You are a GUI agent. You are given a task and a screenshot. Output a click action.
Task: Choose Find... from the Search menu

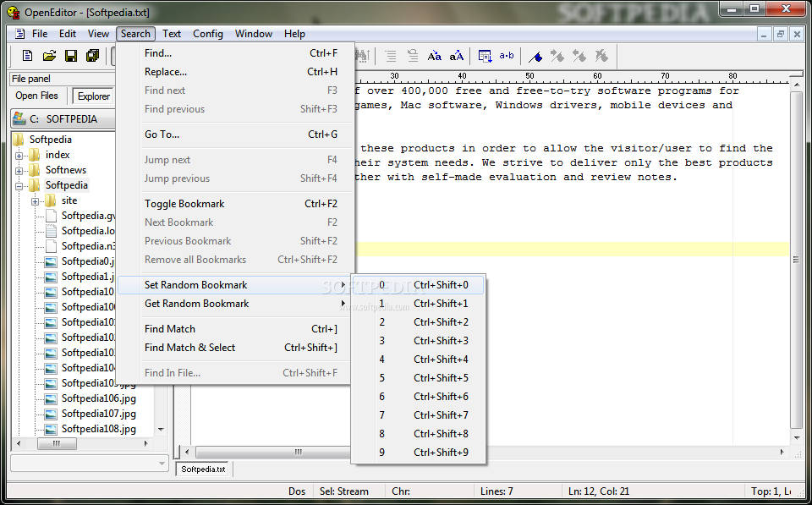point(236,52)
